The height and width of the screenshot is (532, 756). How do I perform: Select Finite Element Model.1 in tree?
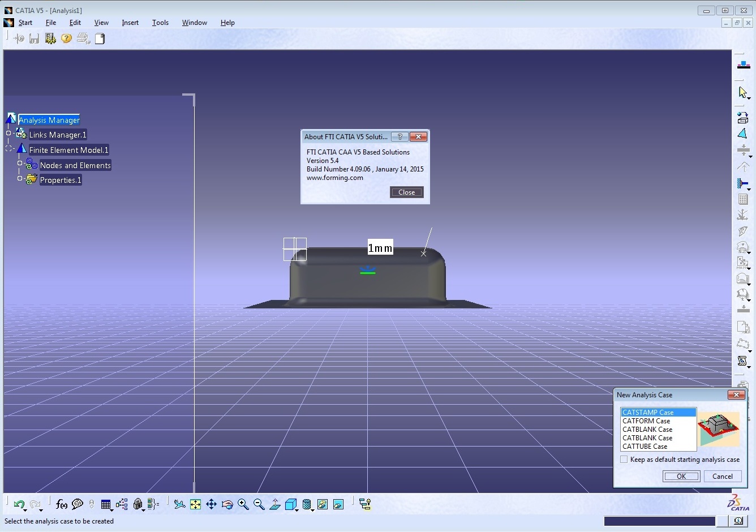[68, 150]
